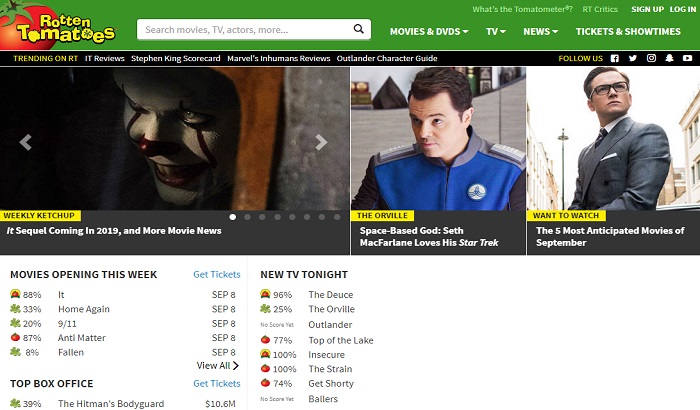
Task: Open The Orville Seth MacFarlane thumbnail
Action: coord(438,138)
